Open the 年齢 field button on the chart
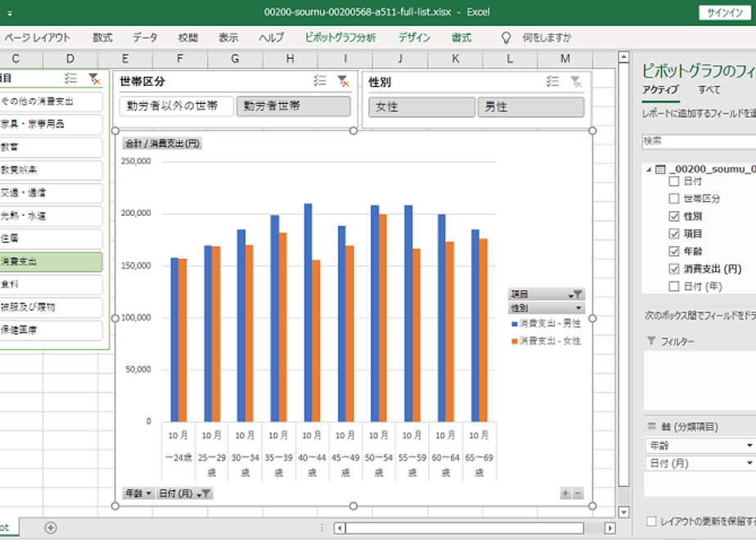This screenshot has width=756, height=540. pyautogui.click(x=138, y=493)
